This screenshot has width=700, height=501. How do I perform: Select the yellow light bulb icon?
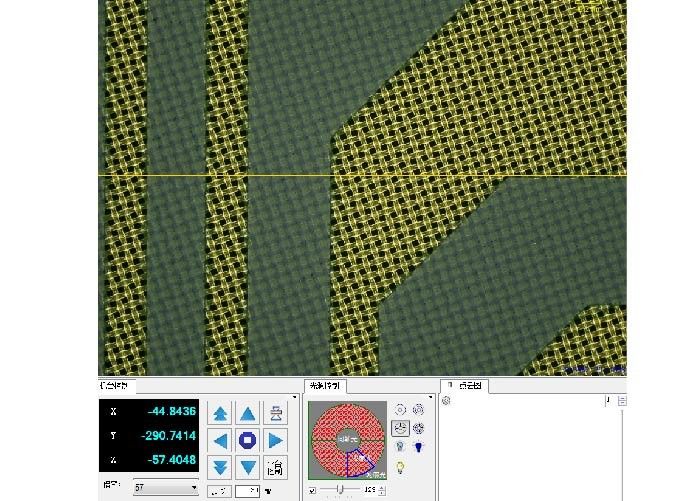coord(400,466)
